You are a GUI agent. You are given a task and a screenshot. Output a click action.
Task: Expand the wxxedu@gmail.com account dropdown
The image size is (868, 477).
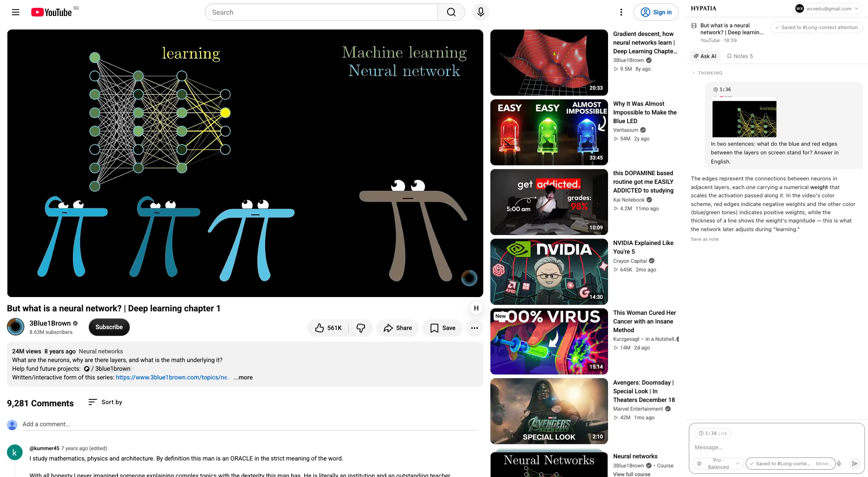[x=829, y=9]
